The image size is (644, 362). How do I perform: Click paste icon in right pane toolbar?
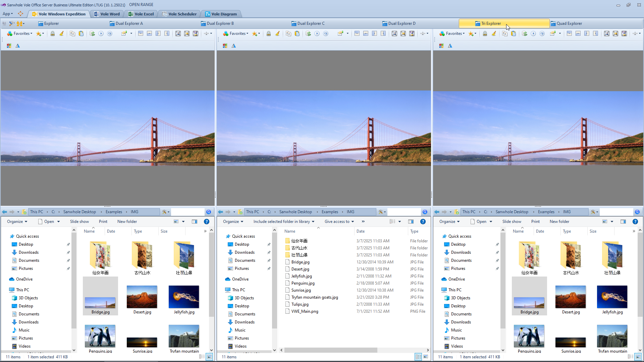point(513,34)
